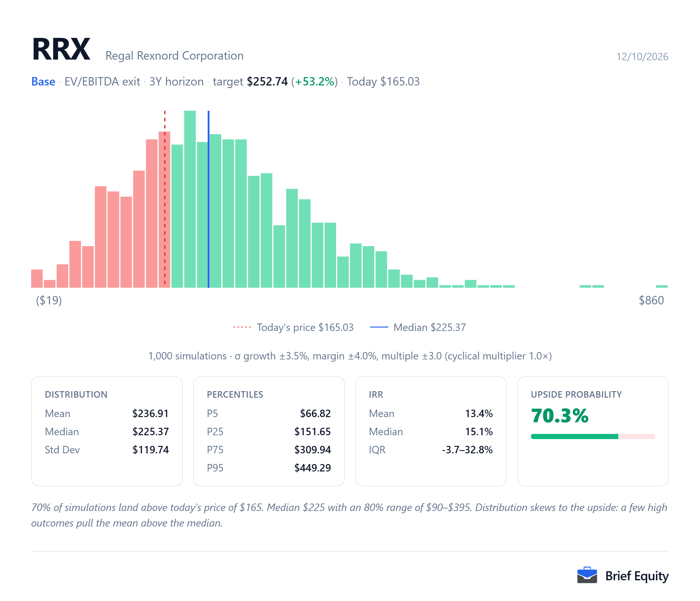This screenshot has width=700, height=601.
Task: Click the +53.2% upside figure
Action: pos(315,82)
